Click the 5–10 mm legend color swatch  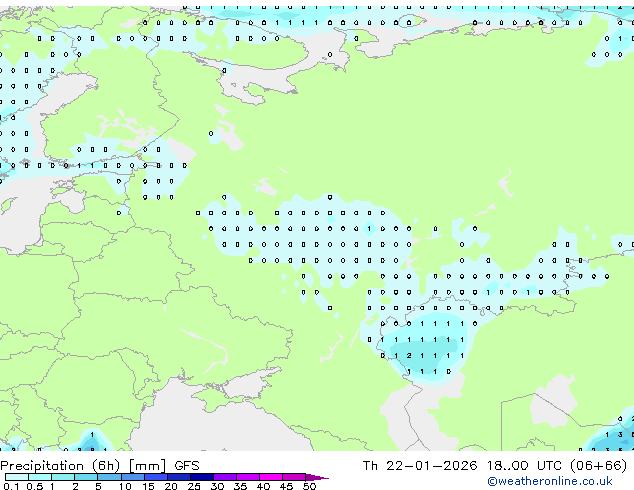point(109,477)
